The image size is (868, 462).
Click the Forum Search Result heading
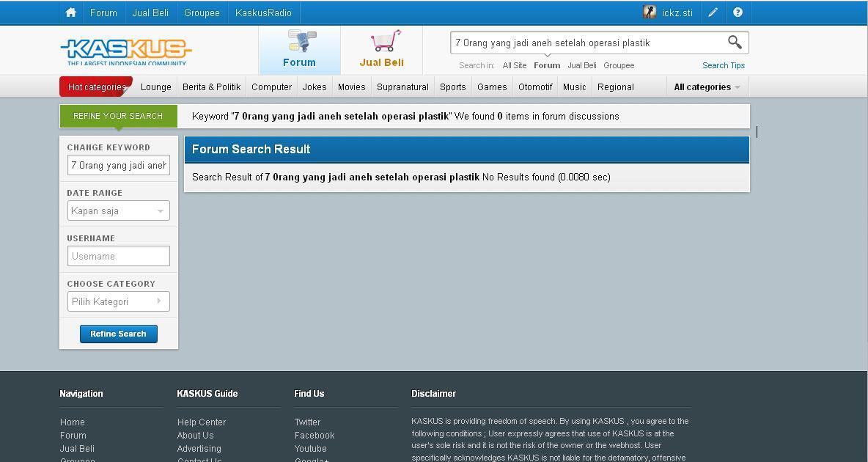(x=251, y=149)
